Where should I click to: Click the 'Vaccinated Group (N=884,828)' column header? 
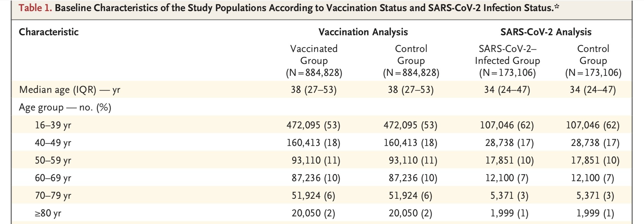click(x=314, y=61)
